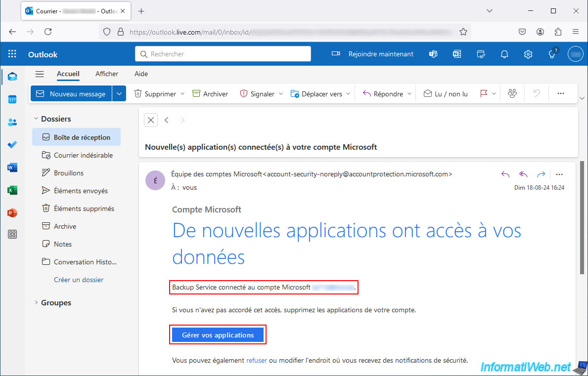Open Mail in the left app rail
The image size is (588, 376).
(12, 77)
